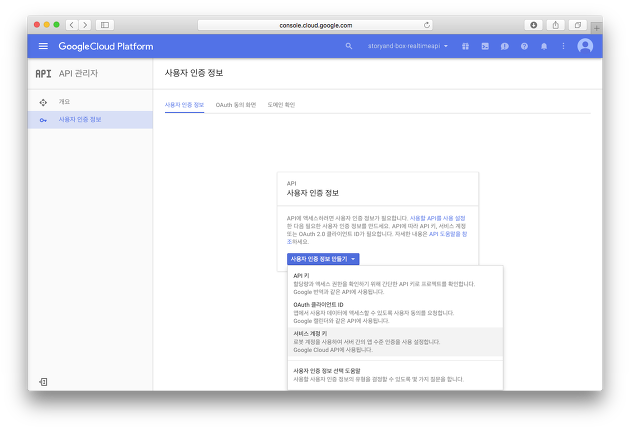The width and height of the screenshot is (630, 430).
Task: Open the help question mark icon
Action: 524,46
